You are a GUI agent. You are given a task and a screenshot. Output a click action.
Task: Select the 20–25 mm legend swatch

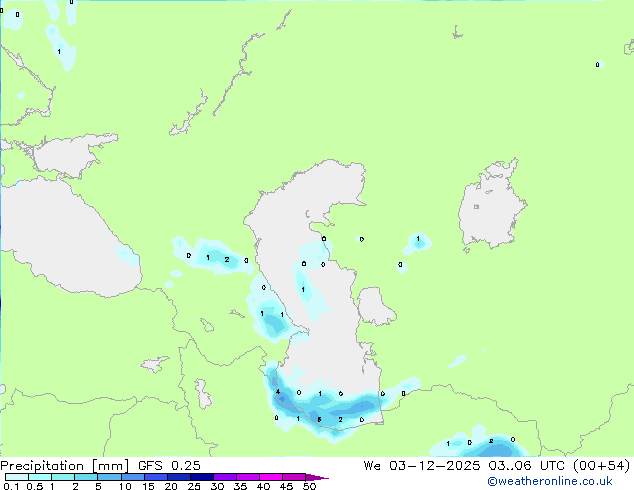[x=178, y=477]
